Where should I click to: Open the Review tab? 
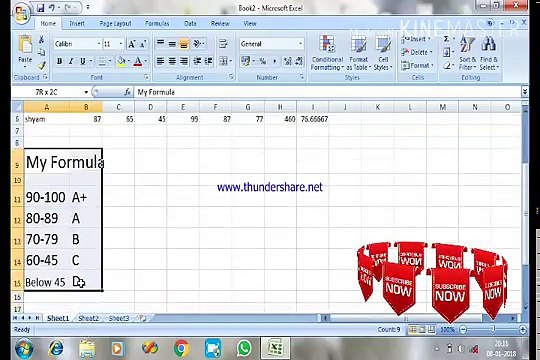[x=220, y=23]
